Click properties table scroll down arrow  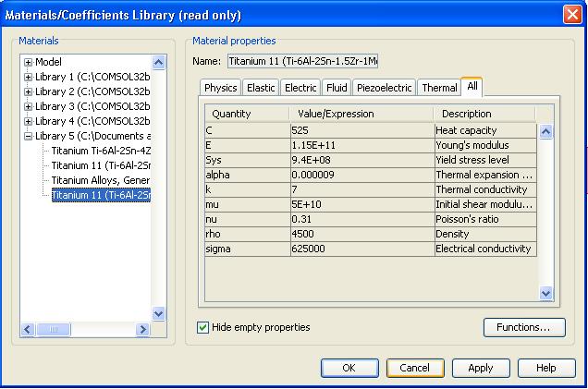(x=545, y=294)
